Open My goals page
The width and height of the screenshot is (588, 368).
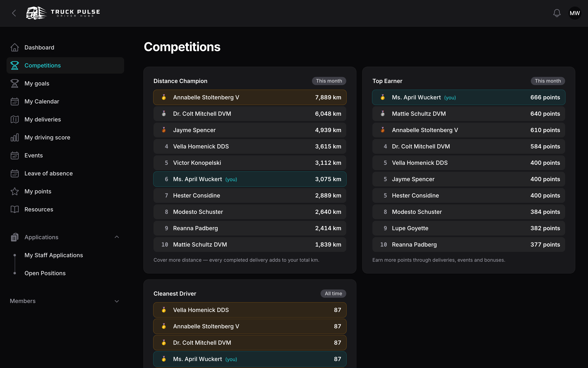65,83
